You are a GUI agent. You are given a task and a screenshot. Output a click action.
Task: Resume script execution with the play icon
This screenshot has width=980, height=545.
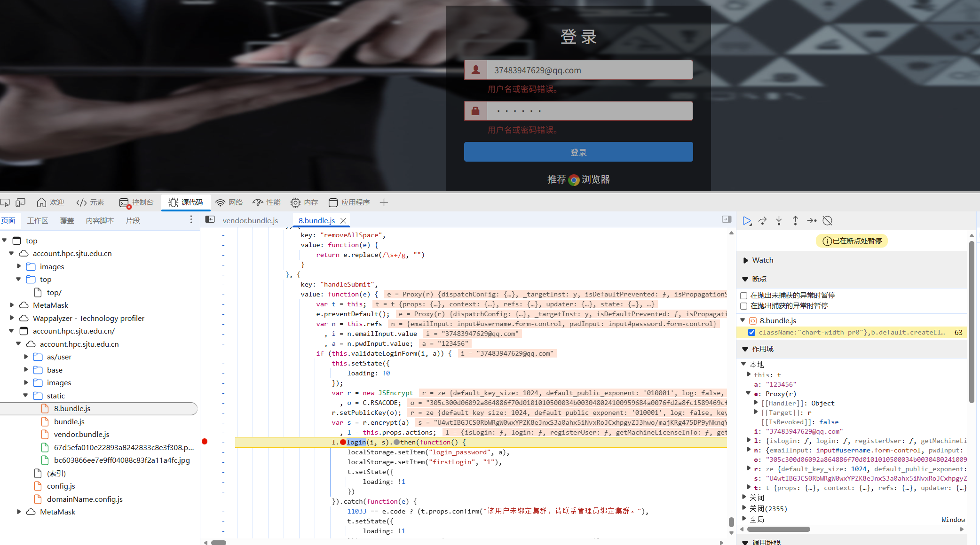click(746, 221)
